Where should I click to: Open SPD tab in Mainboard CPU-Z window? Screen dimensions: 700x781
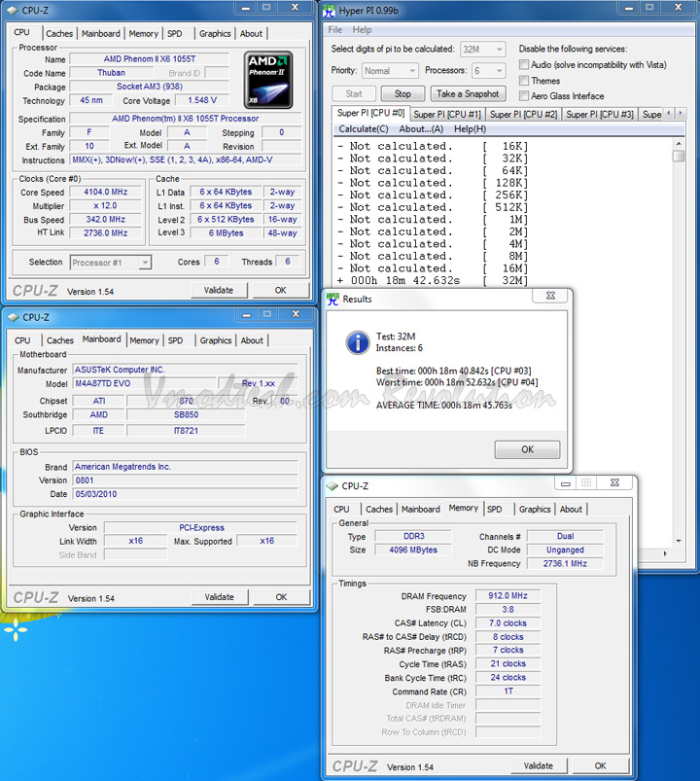pyautogui.click(x=175, y=340)
